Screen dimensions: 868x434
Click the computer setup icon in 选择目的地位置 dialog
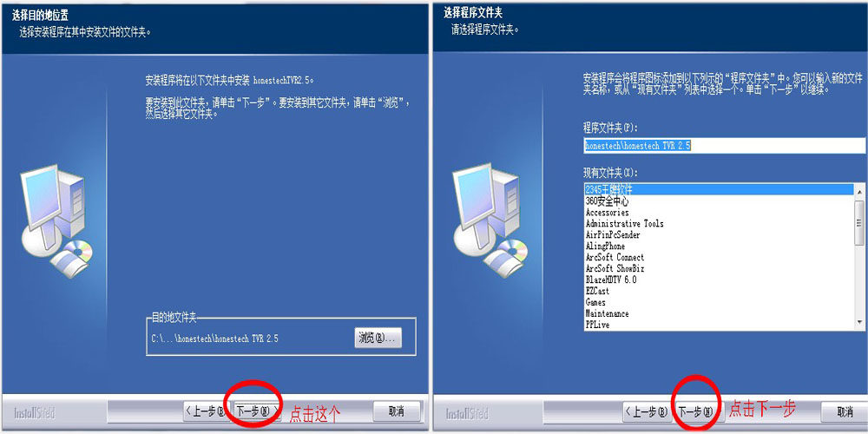click(x=56, y=220)
